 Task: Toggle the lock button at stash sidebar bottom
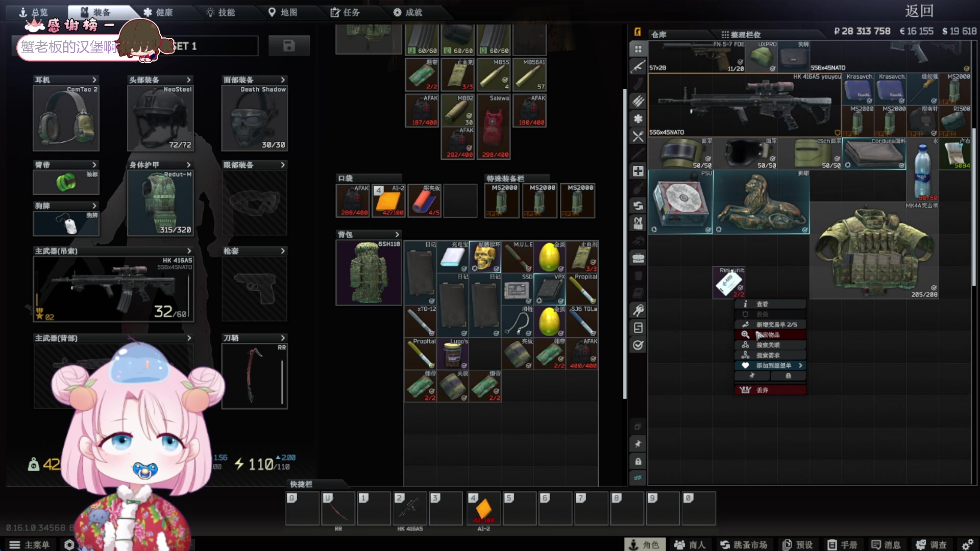tap(638, 461)
